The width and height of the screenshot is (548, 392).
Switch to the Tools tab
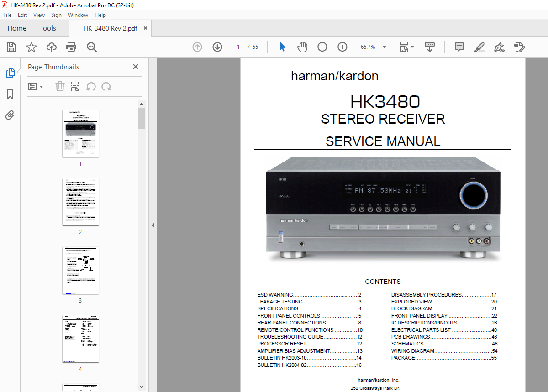(x=48, y=28)
